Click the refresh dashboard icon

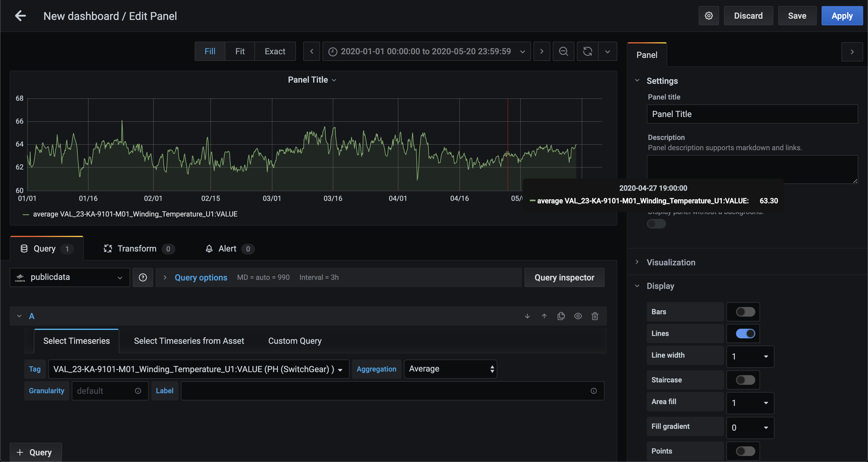tap(587, 52)
